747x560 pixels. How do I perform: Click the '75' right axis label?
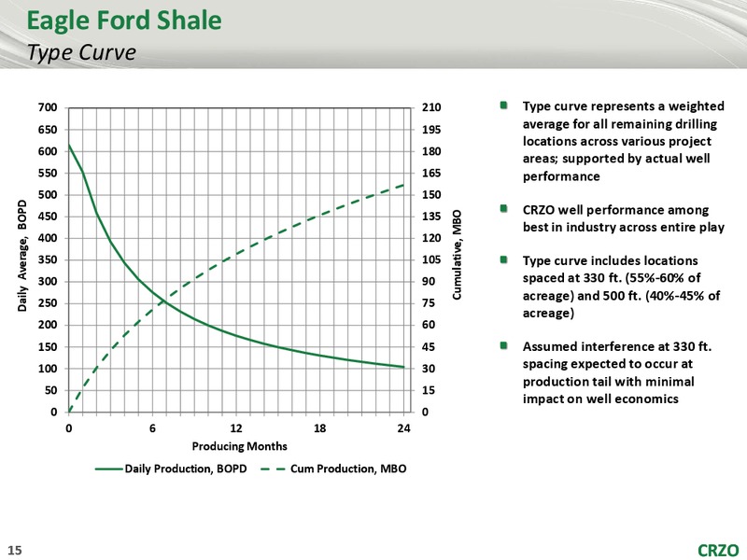tap(429, 303)
